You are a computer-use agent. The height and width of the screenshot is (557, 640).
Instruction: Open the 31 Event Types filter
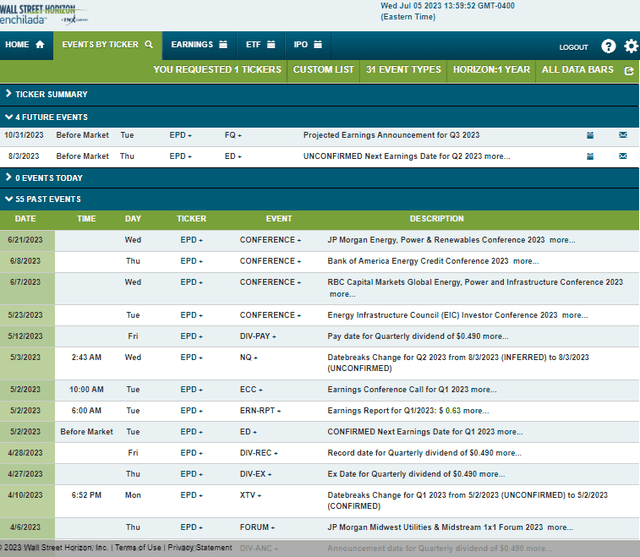(403, 70)
